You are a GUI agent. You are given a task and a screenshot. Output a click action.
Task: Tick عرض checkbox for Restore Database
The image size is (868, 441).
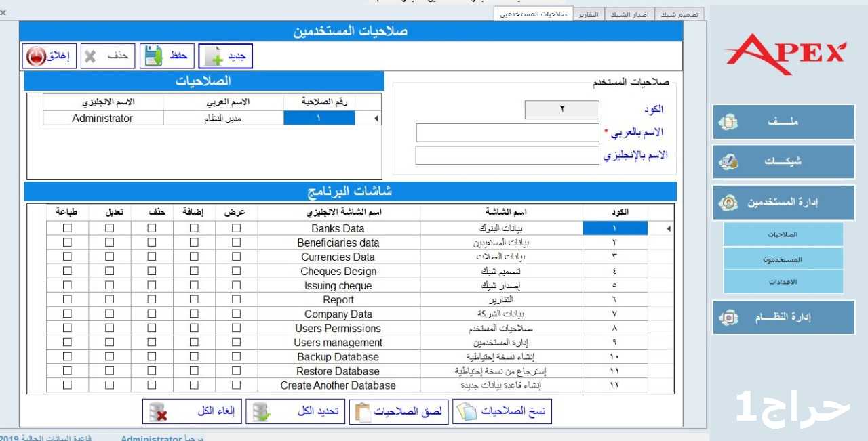236,371
